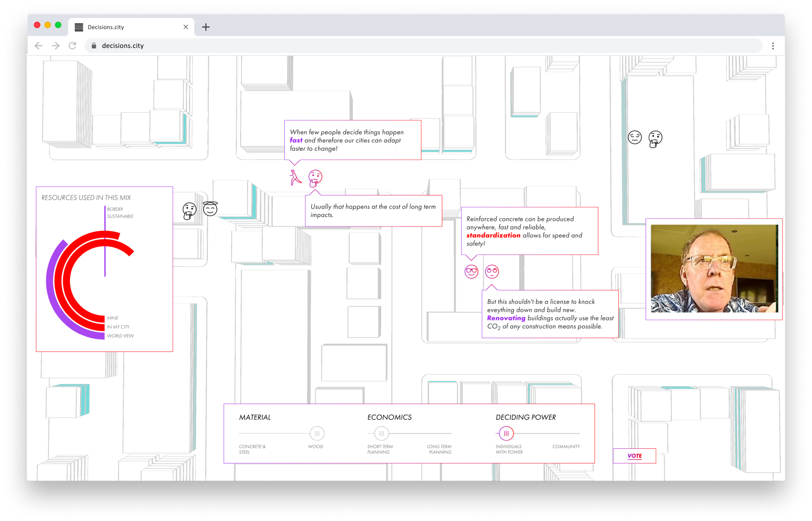Click the Economics slider handle
The image size is (812, 521).
click(381, 434)
